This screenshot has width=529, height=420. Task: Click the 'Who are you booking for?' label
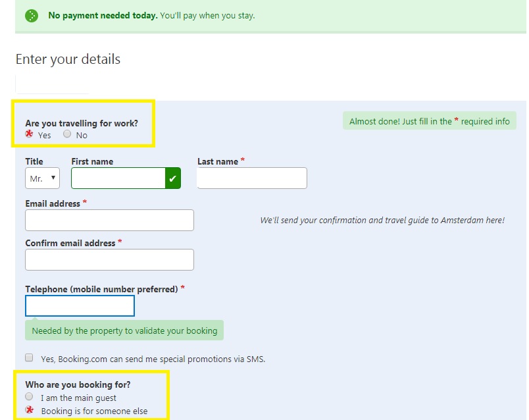point(78,384)
